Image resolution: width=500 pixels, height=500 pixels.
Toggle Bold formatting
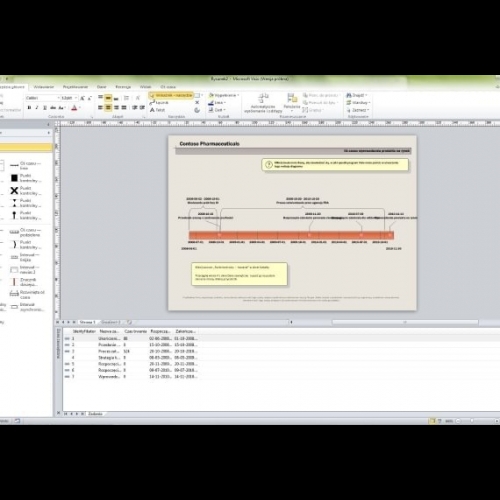click(x=29, y=108)
